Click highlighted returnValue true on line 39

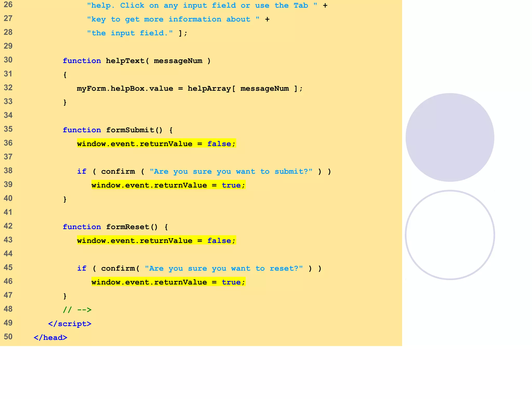point(168,185)
